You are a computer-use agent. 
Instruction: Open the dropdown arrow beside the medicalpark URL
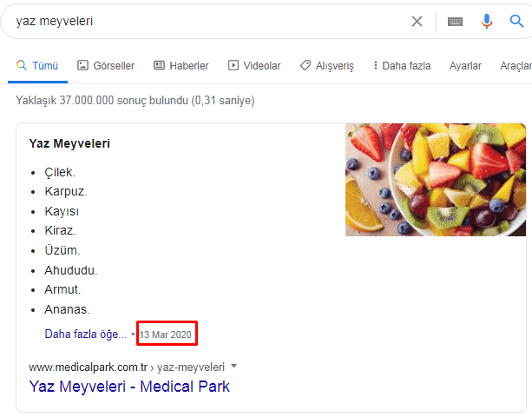point(233,366)
